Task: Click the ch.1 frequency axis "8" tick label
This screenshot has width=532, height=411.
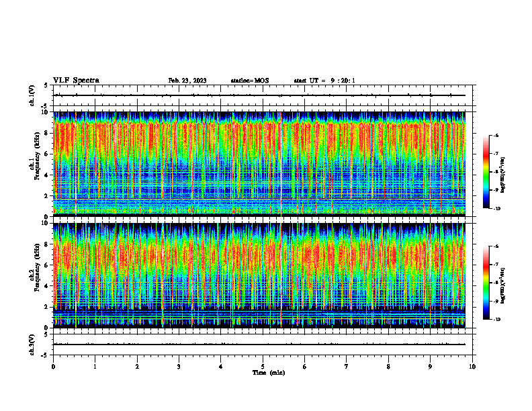Action: point(47,133)
